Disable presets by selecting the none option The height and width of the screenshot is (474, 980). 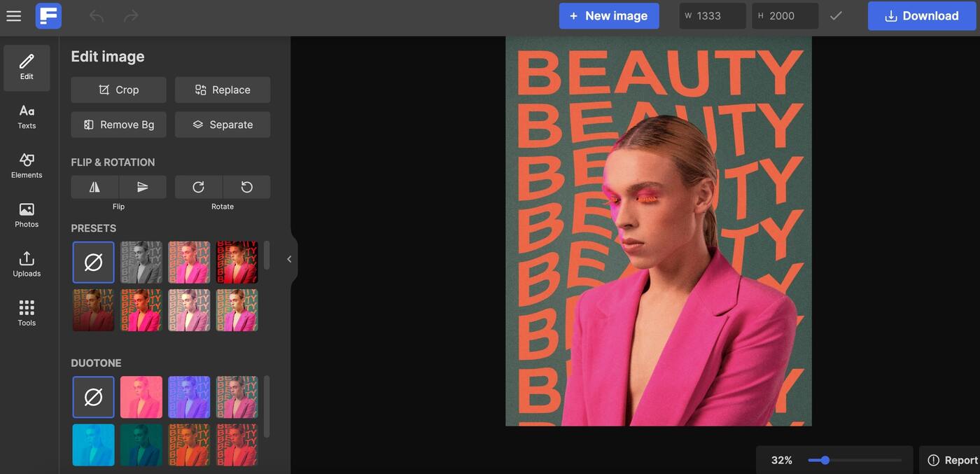pos(93,262)
